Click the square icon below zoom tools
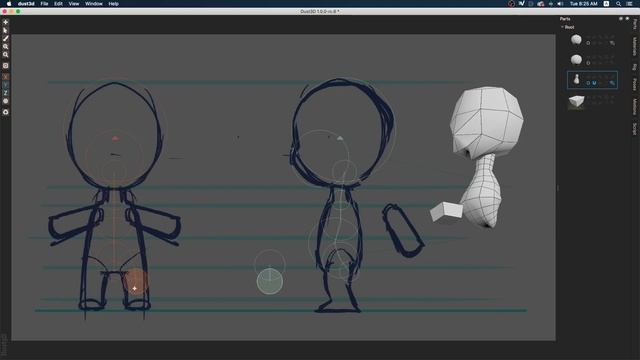Image resolution: width=640 pixels, height=360 pixels. [x=6, y=65]
